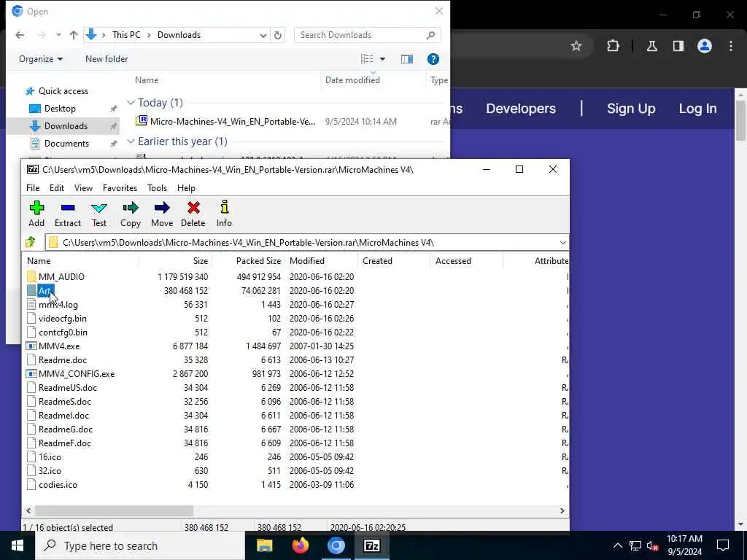
Task: Open the View menu in 7-Zip
Action: [83, 188]
